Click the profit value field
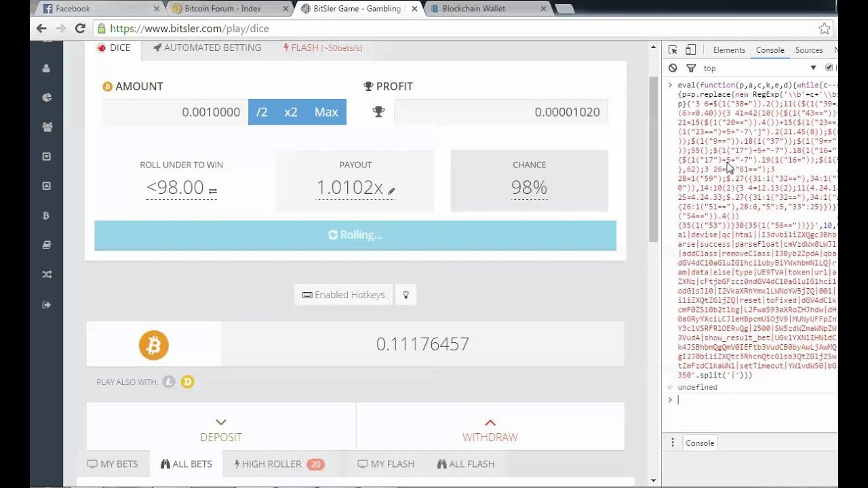 tap(501, 112)
